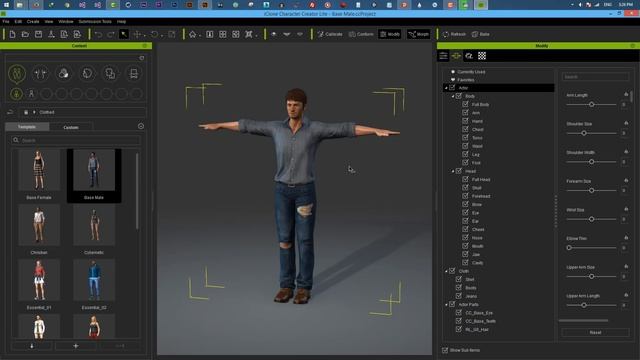Viewport: 640px width, 360px height.
Task: Select the Currently Used entry
Action: click(471, 71)
